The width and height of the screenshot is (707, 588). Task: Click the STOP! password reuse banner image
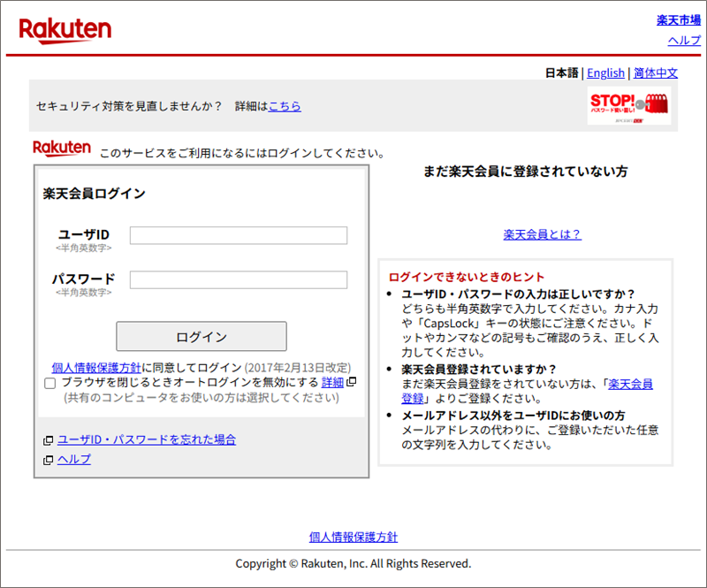click(x=628, y=107)
